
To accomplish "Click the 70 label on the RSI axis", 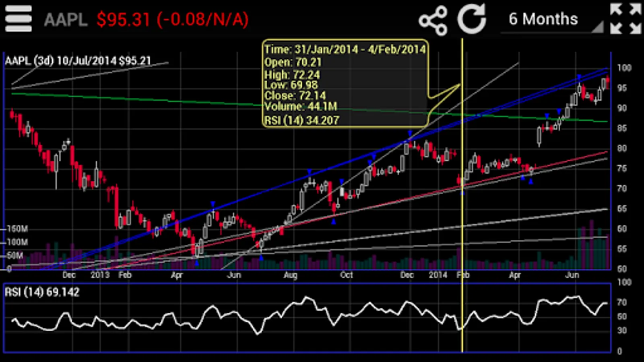I will click(622, 302).
